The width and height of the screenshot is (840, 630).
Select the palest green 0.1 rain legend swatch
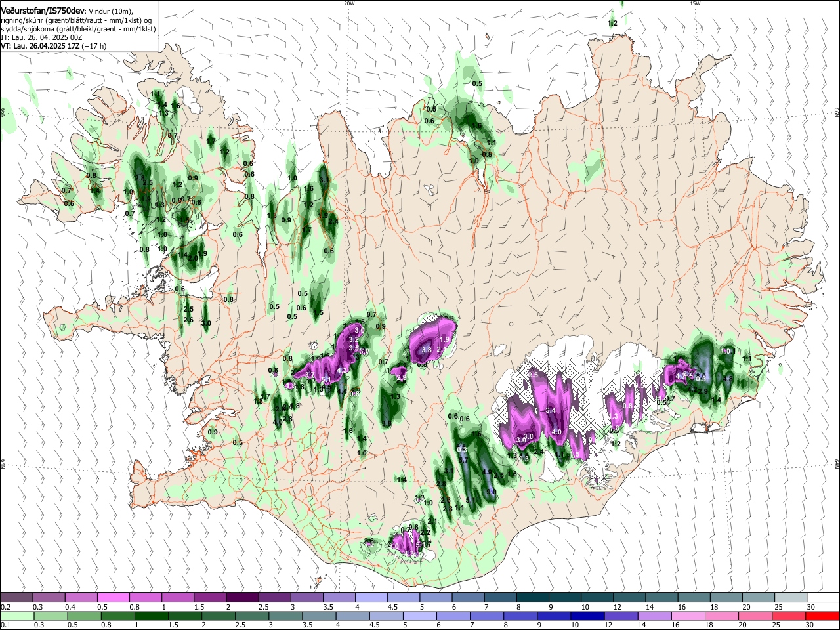pos(17,616)
